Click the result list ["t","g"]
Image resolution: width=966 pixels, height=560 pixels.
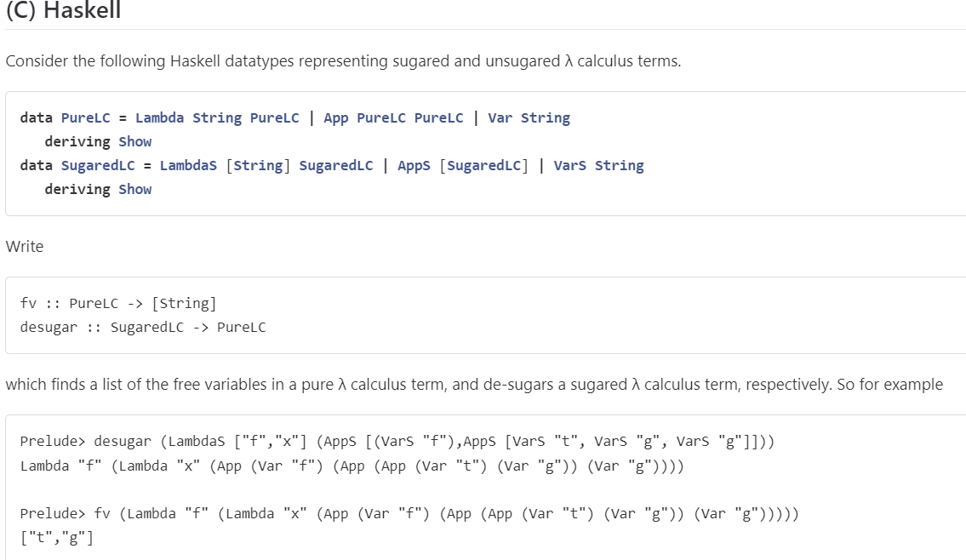point(57,538)
